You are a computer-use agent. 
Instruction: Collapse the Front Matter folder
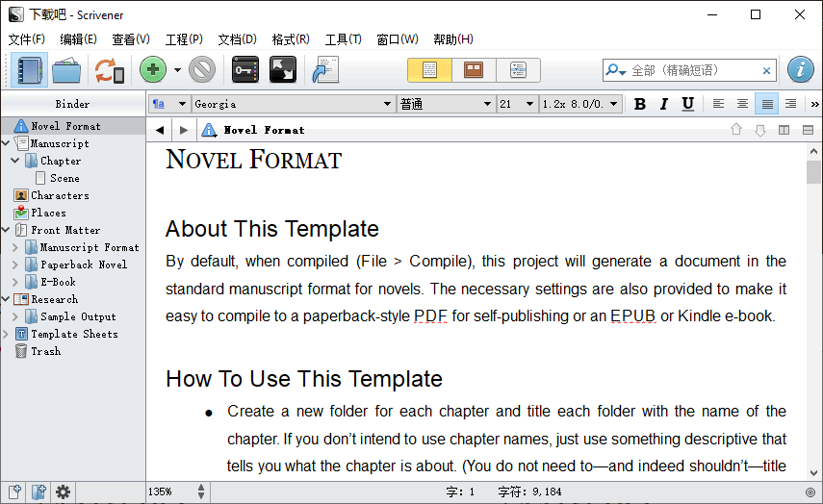[6, 230]
